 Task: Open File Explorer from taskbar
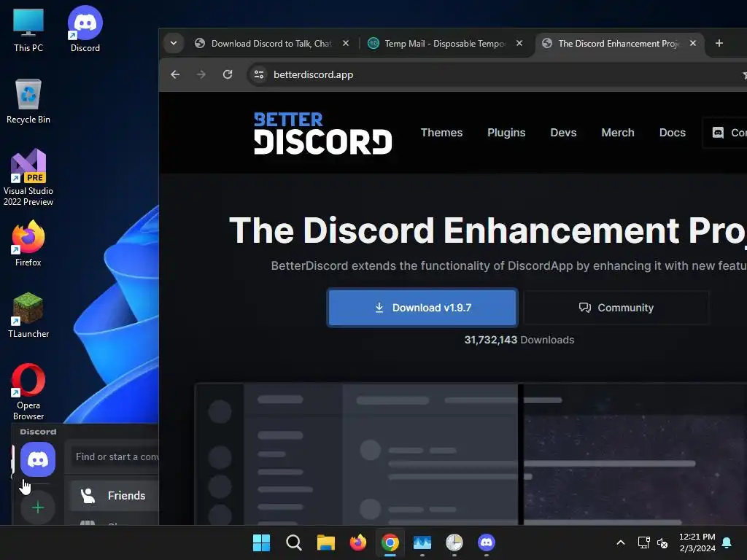tap(326, 542)
